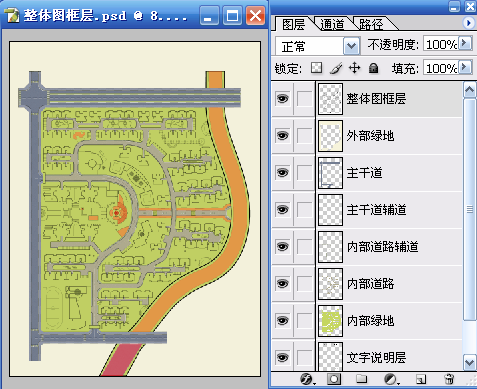Select the 整体图框层 layer thumbnail
The image size is (477, 389).
(x=330, y=99)
